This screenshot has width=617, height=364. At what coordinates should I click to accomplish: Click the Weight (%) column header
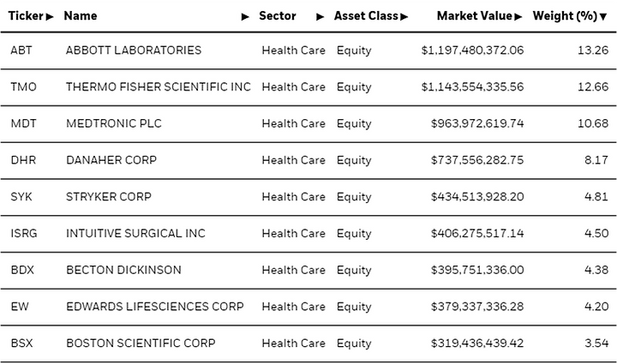[565, 16]
